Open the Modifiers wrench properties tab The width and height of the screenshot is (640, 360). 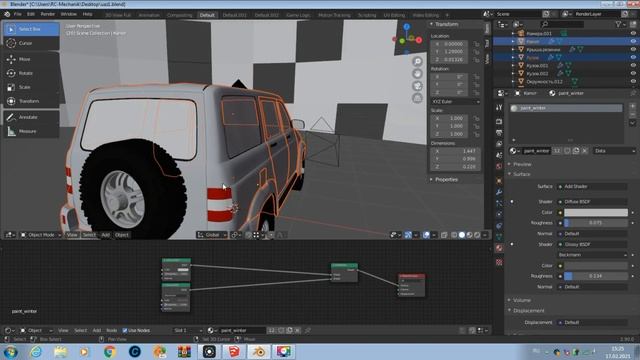pyautogui.click(x=499, y=192)
